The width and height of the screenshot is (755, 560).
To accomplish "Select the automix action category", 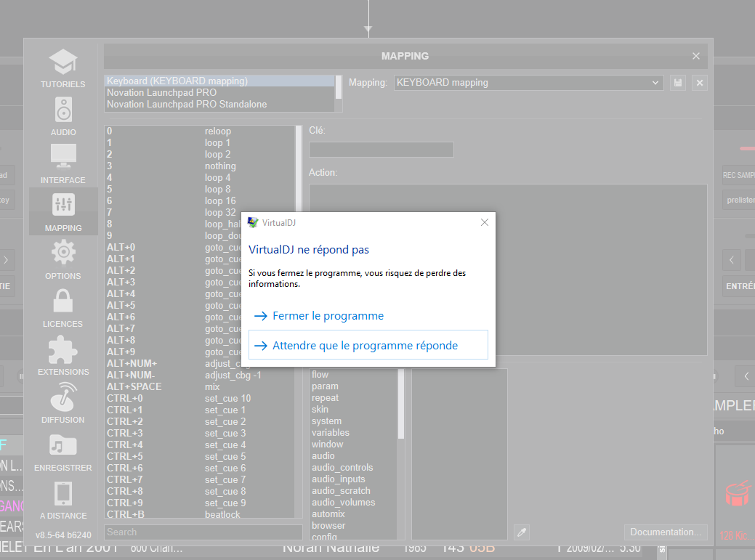I will [x=353, y=514].
